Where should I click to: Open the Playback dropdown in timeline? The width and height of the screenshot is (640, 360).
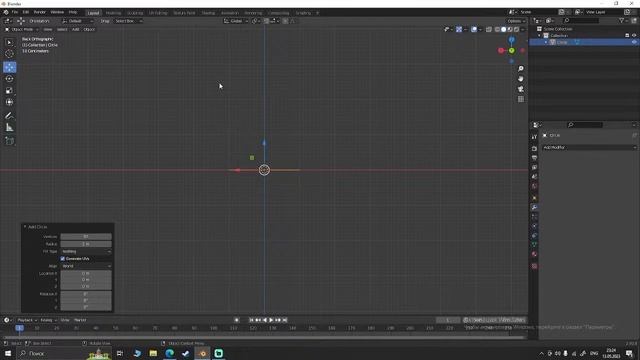[27, 320]
